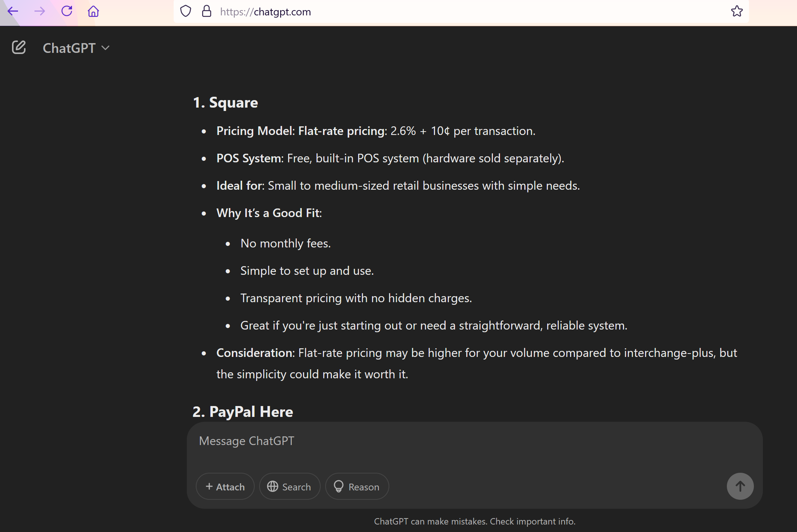Reload the page with refresh icon
The width and height of the screenshot is (797, 532).
click(x=67, y=11)
